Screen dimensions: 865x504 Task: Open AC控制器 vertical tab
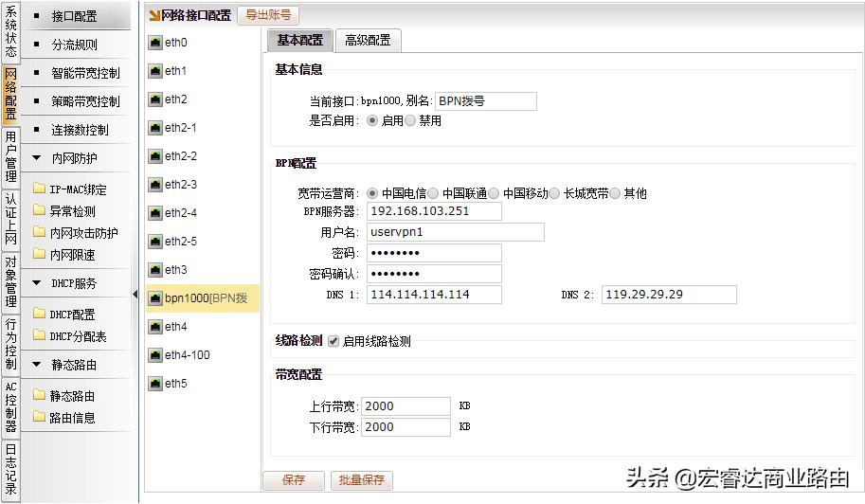tap(10, 406)
